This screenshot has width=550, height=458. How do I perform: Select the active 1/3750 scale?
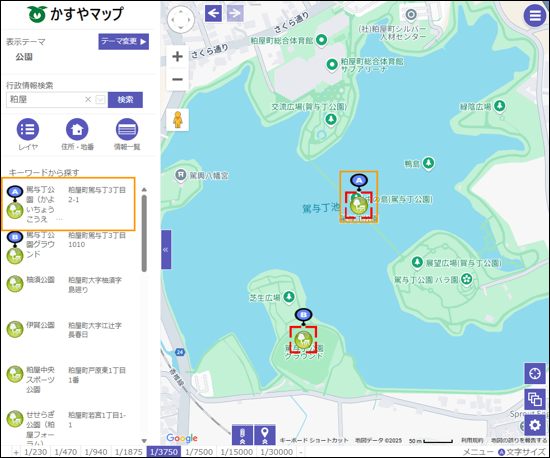click(164, 452)
